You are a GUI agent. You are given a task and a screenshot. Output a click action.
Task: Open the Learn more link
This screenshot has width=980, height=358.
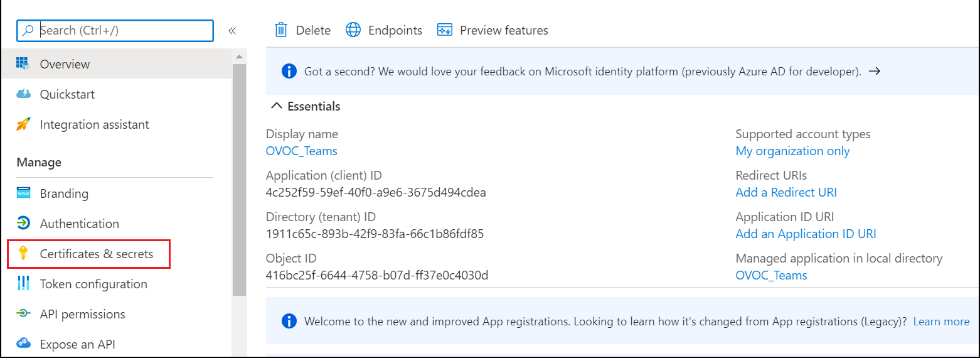(941, 322)
